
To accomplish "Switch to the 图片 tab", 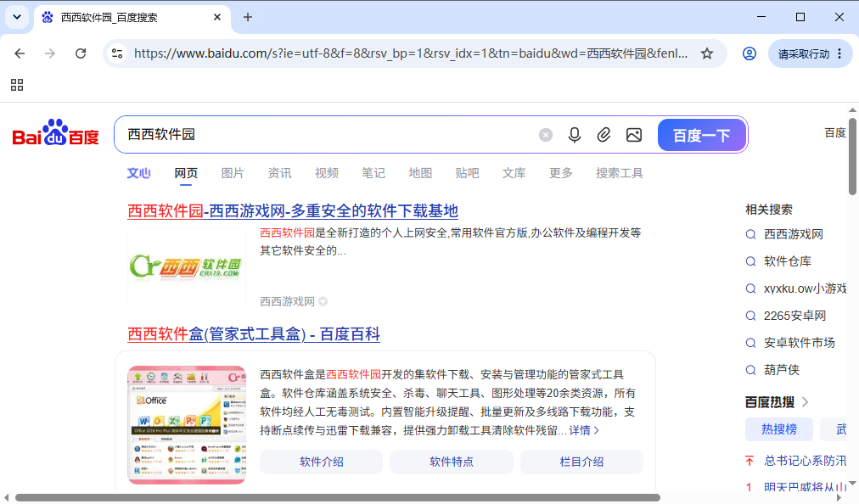I will click(x=233, y=173).
